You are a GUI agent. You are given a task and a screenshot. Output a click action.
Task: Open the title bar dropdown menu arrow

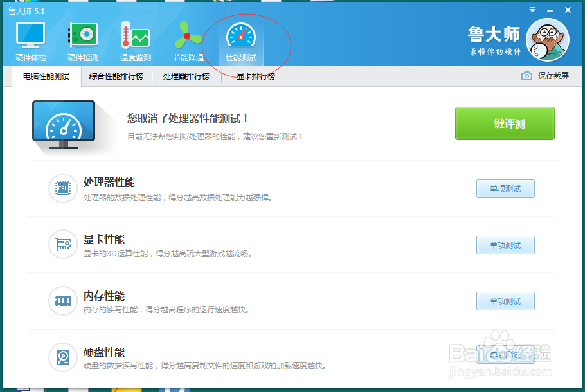pyautogui.click(x=532, y=10)
